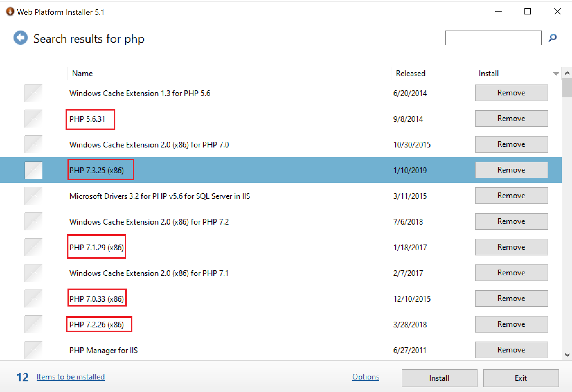The image size is (572, 392).
Task: Click the vertical scrollbar thumb
Action: click(567, 88)
